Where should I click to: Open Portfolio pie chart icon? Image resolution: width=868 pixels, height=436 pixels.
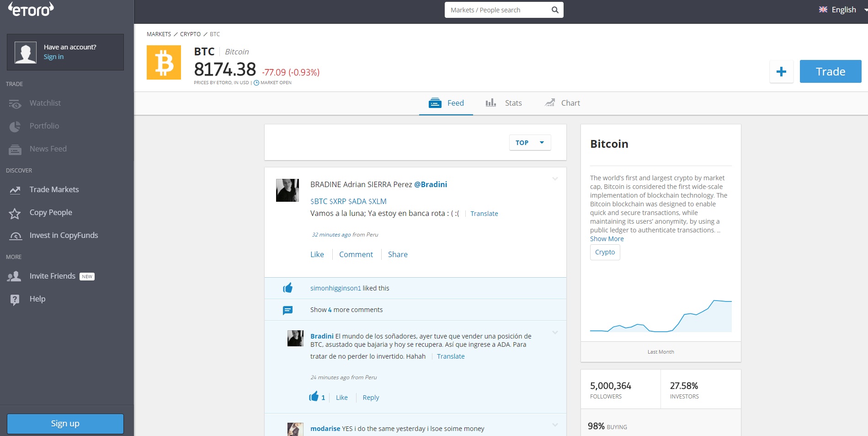15,126
